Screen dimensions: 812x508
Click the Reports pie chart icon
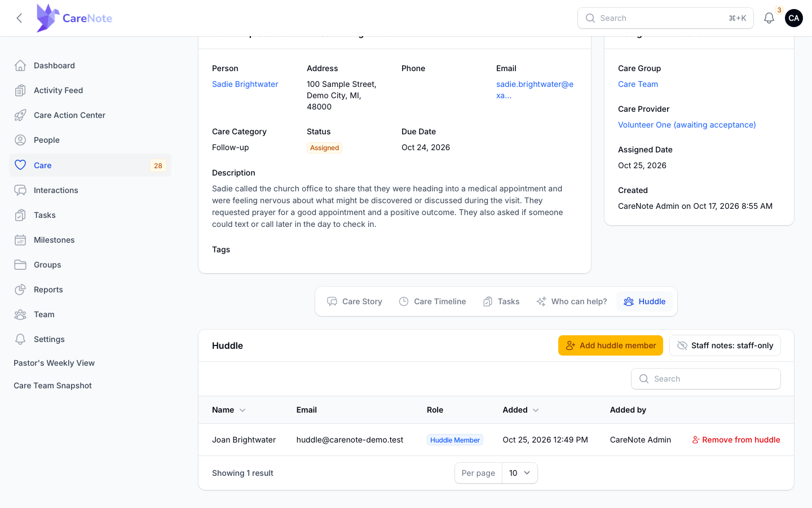[20, 290]
